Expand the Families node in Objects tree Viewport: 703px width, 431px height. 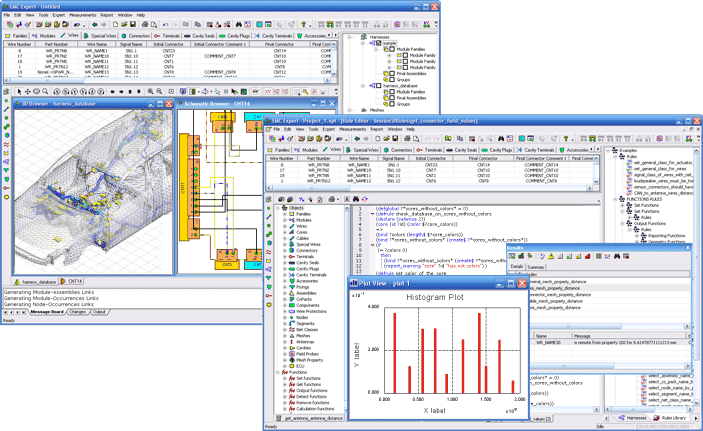click(x=285, y=214)
